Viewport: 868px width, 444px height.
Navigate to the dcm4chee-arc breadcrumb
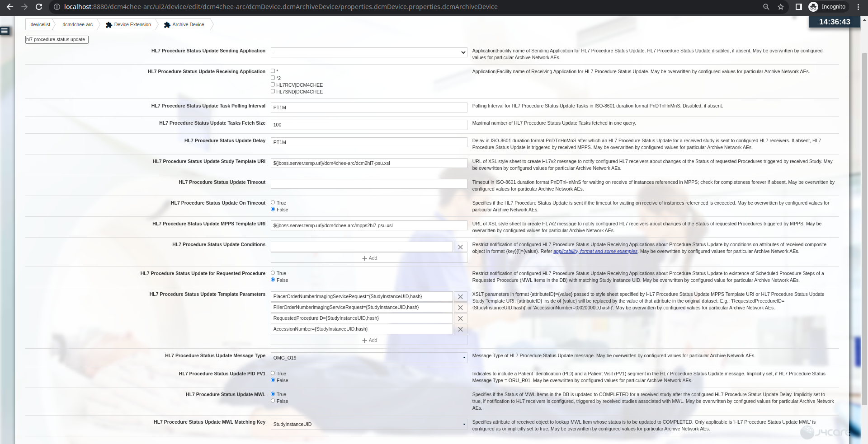pos(77,24)
